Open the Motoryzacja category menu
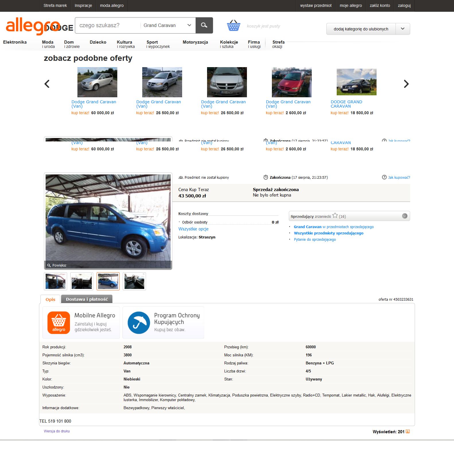The width and height of the screenshot is (454, 476). click(195, 42)
